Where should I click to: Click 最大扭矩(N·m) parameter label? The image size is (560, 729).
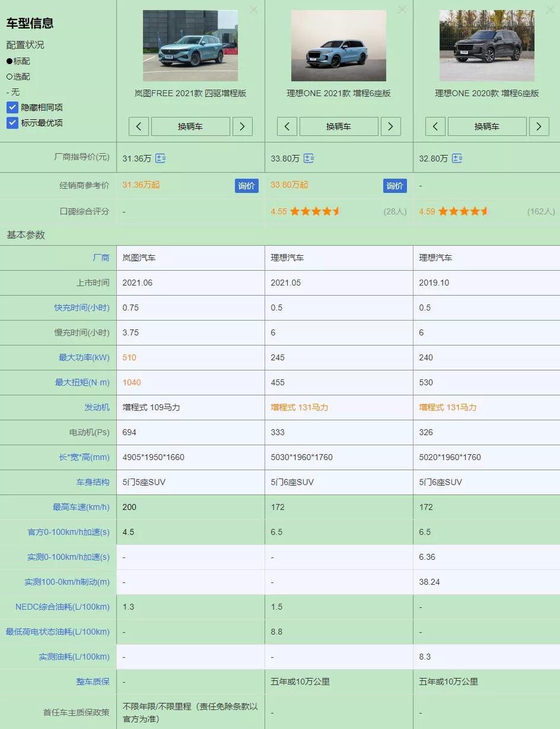[x=82, y=382]
